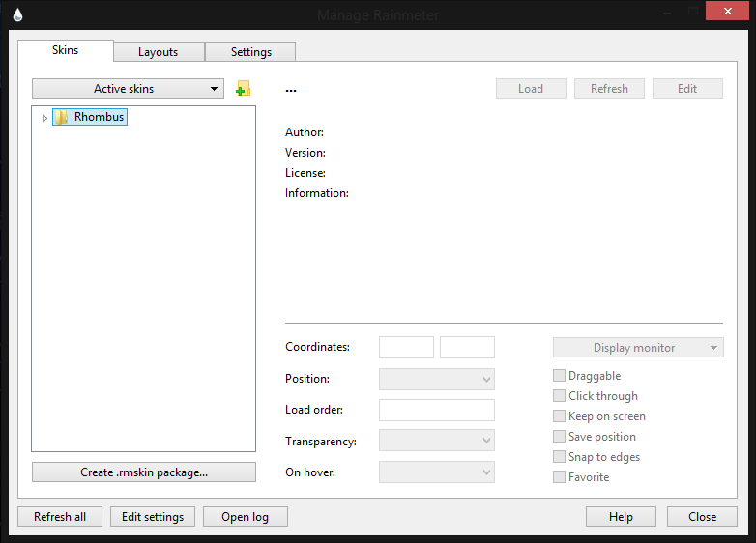Click the Edit button
The image size is (756, 543).
tap(687, 89)
